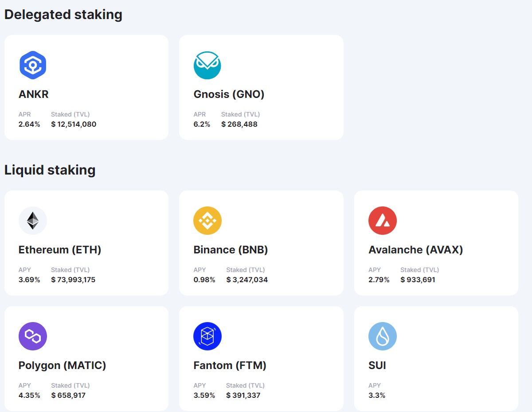Click the SUI card title text
The image size is (532, 412).
point(377,365)
